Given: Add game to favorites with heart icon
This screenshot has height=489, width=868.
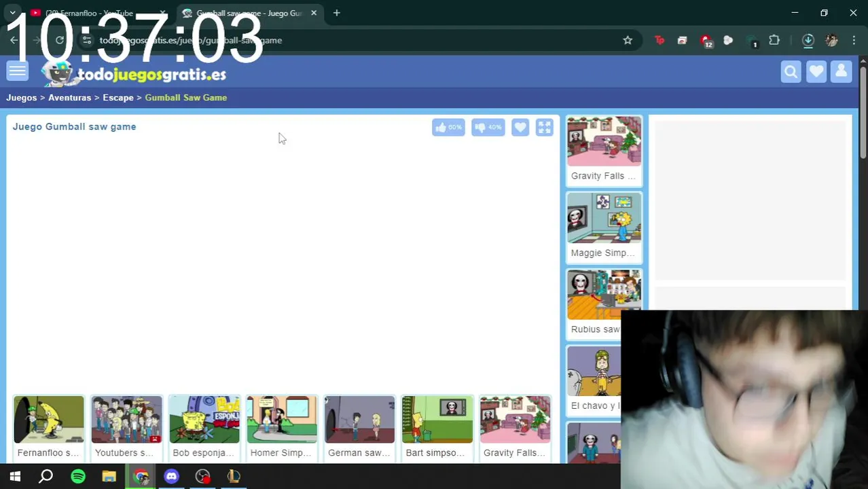Looking at the screenshot, I should point(520,127).
